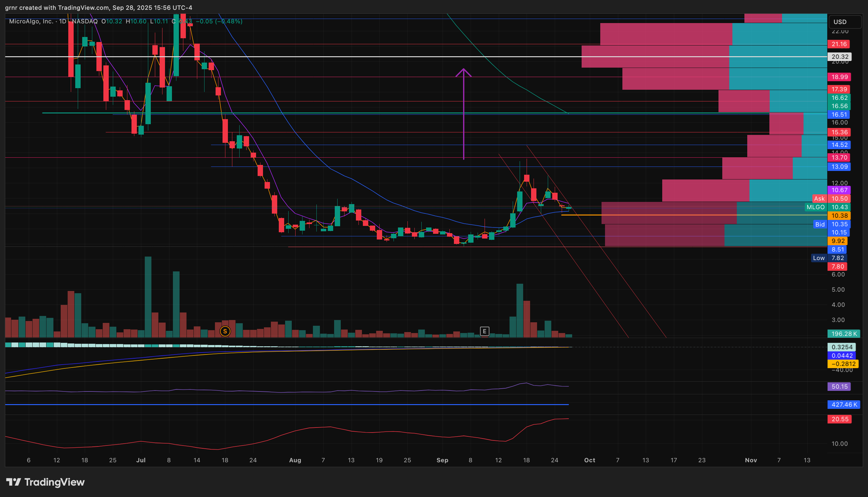
Task: Select the purple 10.67 price label
Action: (x=839, y=190)
